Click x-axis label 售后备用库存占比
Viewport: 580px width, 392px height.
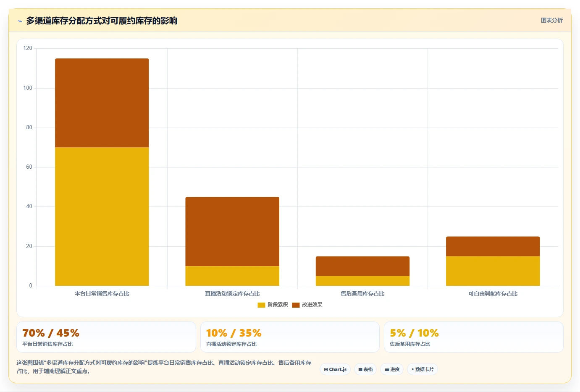click(x=362, y=293)
